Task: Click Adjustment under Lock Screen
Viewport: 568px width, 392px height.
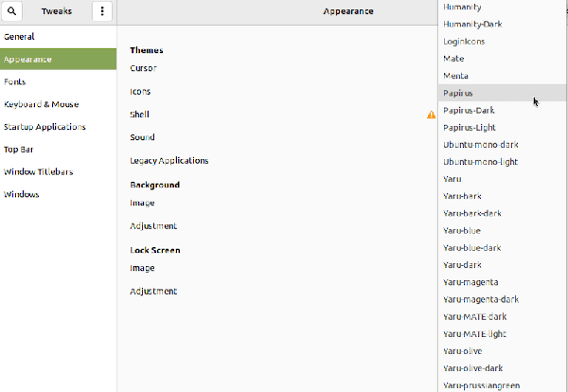Action: [x=153, y=292]
